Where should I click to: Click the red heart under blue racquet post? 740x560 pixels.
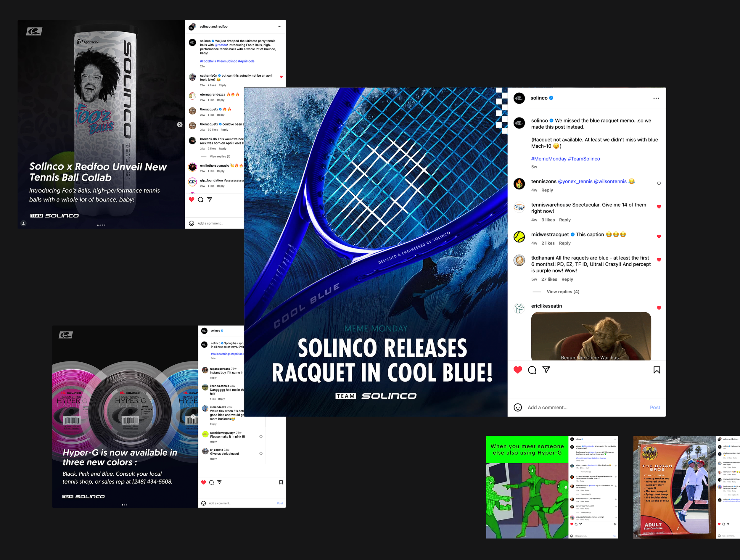tap(517, 370)
